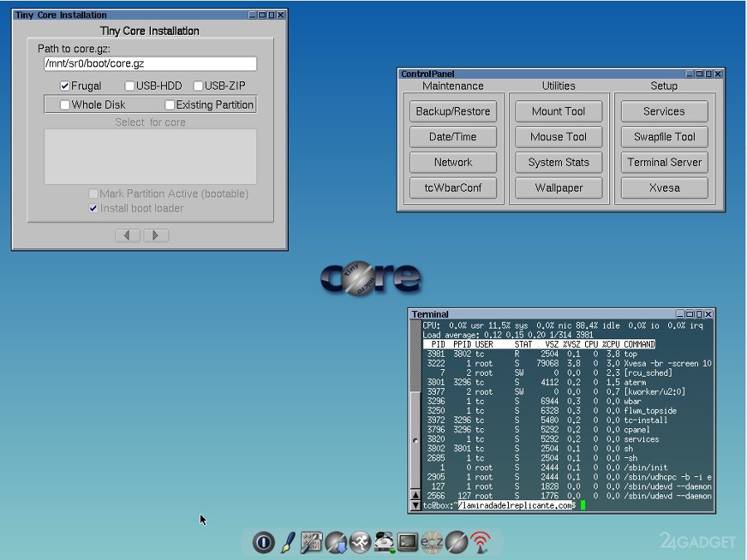Select the Whole Disk checkbox

coord(65,105)
